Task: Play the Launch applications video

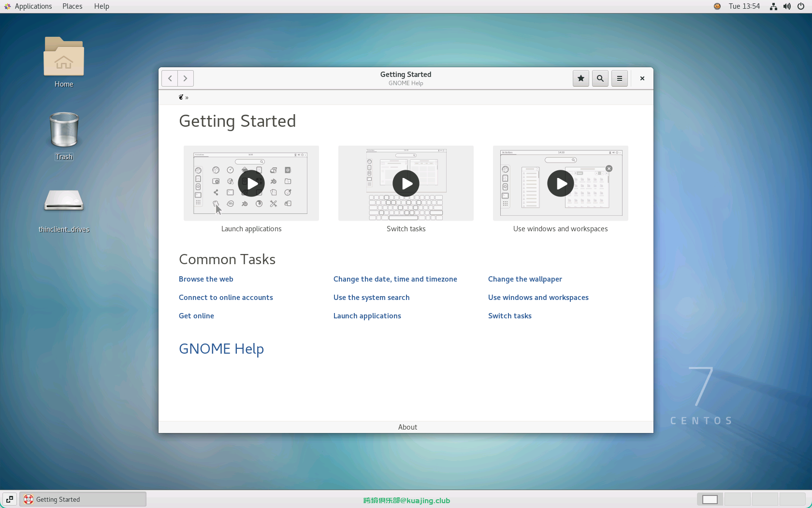Action: 251,183
